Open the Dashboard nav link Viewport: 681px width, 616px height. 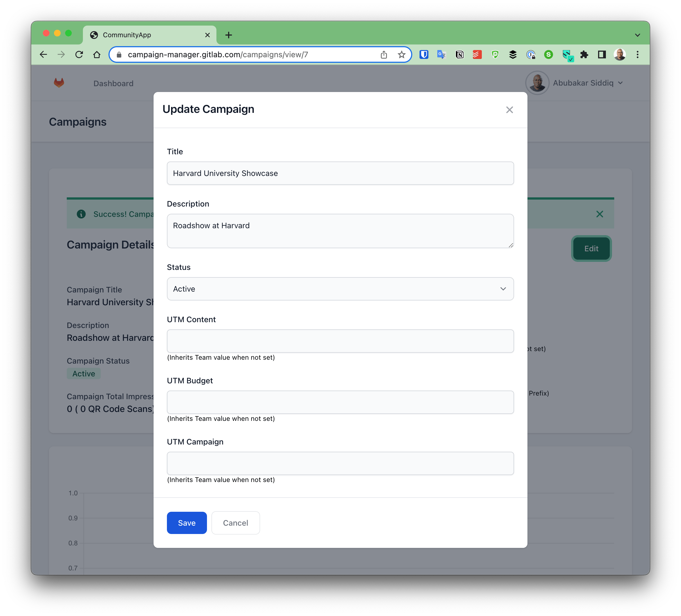[113, 83]
